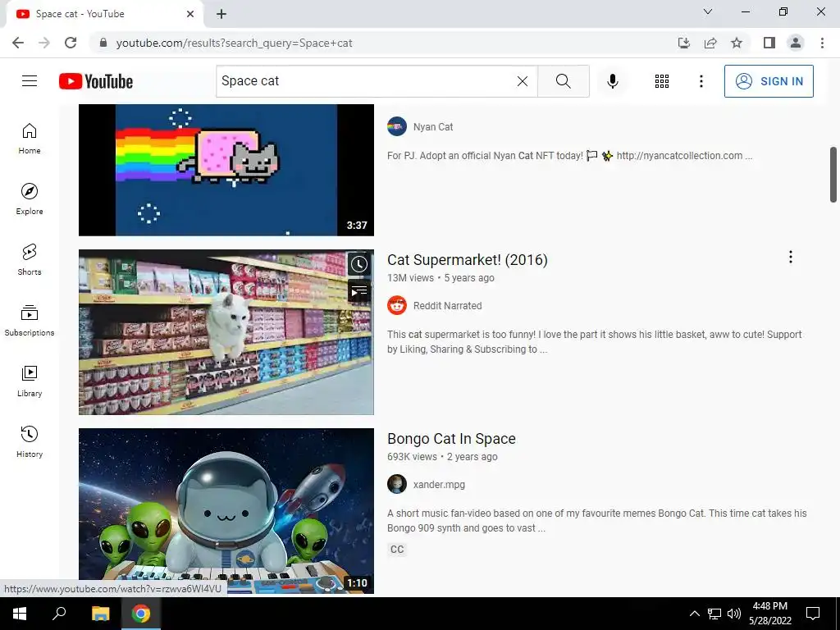Screen dimensions: 840x630
Task: Click the 693K views text on Bongo Cat
Action: [x=412, y=457]
